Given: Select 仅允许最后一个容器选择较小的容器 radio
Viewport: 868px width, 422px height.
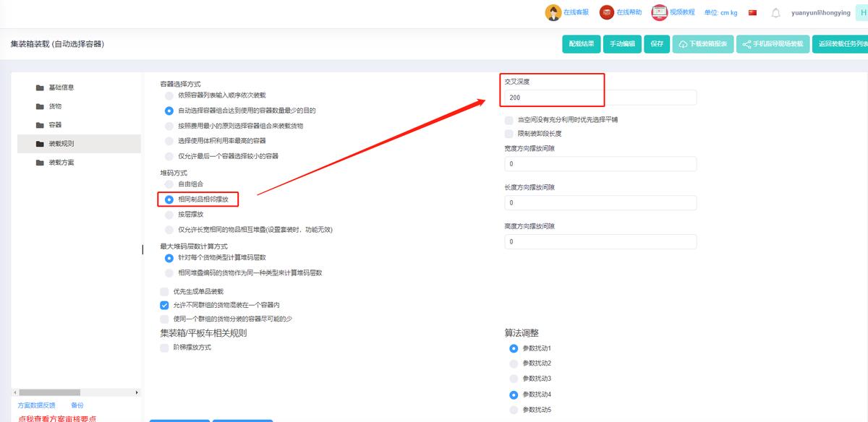Looking at the screenshot, I should (x=169, y=156).
